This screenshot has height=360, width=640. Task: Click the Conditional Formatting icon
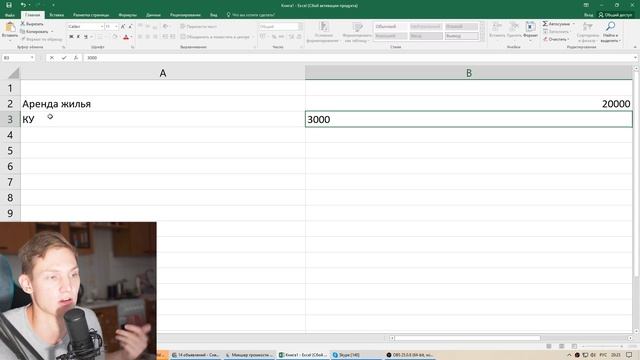point(323,27)
